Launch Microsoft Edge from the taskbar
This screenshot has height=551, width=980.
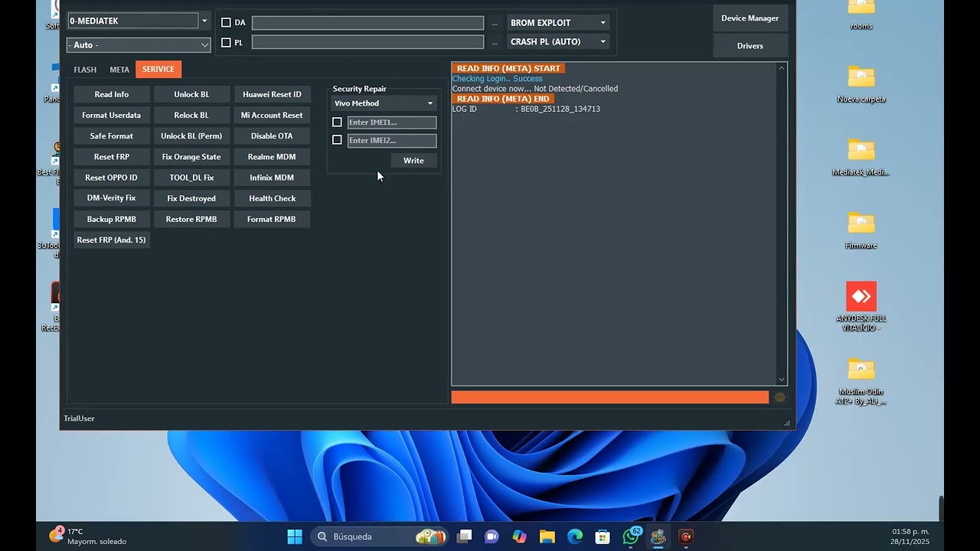click(x=575, y=536)
